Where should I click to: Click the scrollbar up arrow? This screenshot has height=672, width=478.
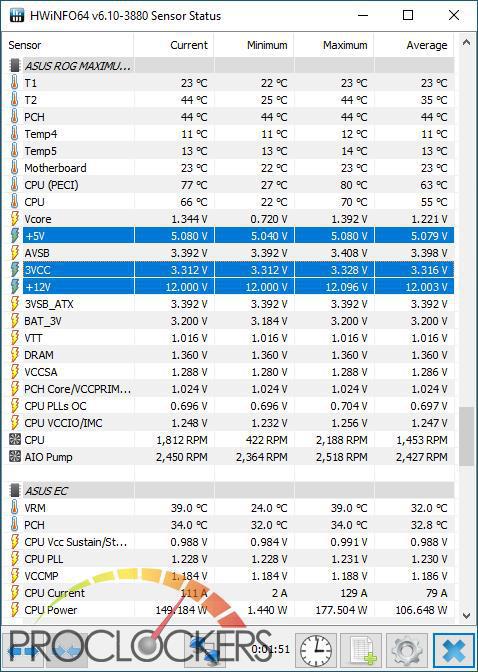tap(466, 42)
